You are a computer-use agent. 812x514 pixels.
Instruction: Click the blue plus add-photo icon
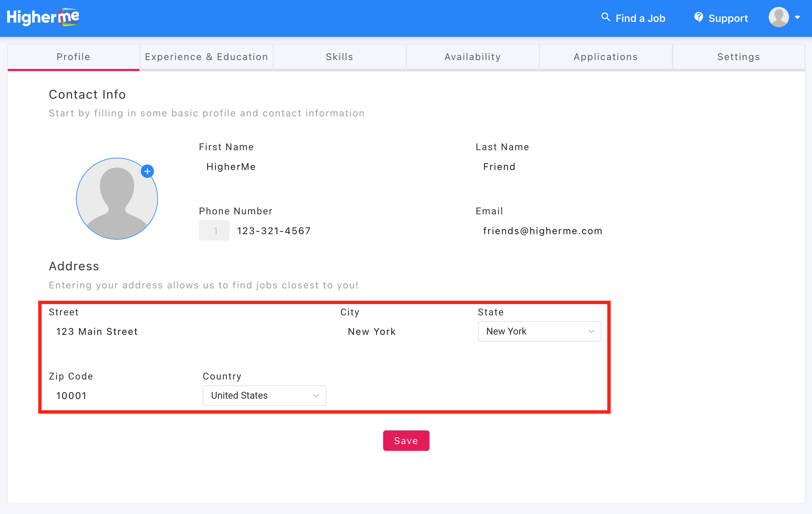pos(147,171)
